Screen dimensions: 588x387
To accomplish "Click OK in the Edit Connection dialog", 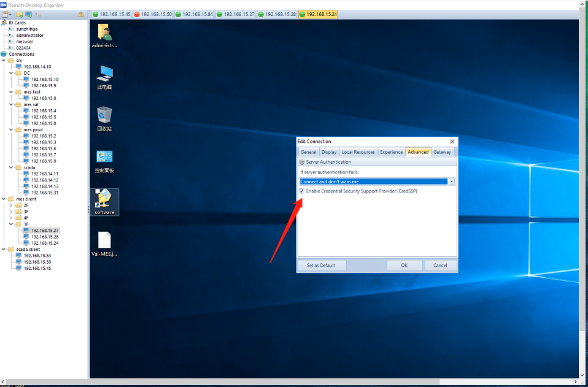I will (404, 265).
